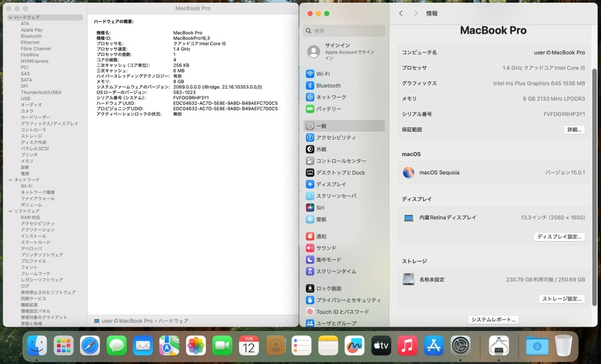
Task: Open Mail app in the Dock
Action: (x=143, y=346)
